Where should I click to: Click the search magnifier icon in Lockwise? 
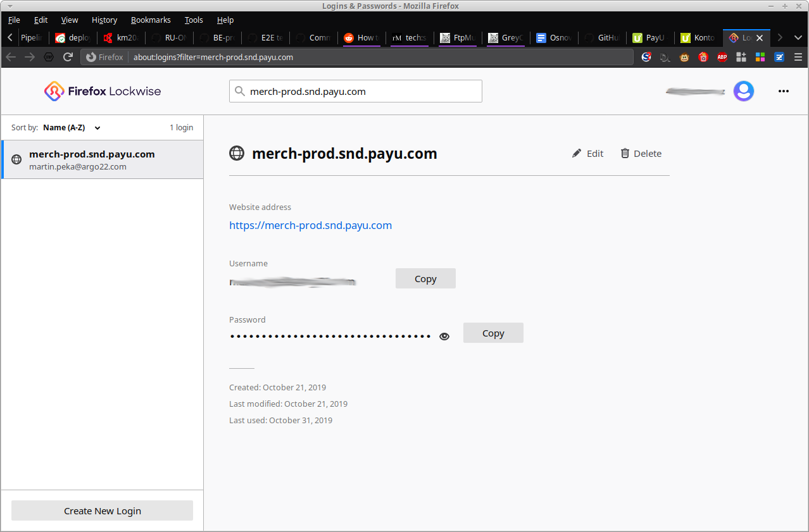coord(240,91)
